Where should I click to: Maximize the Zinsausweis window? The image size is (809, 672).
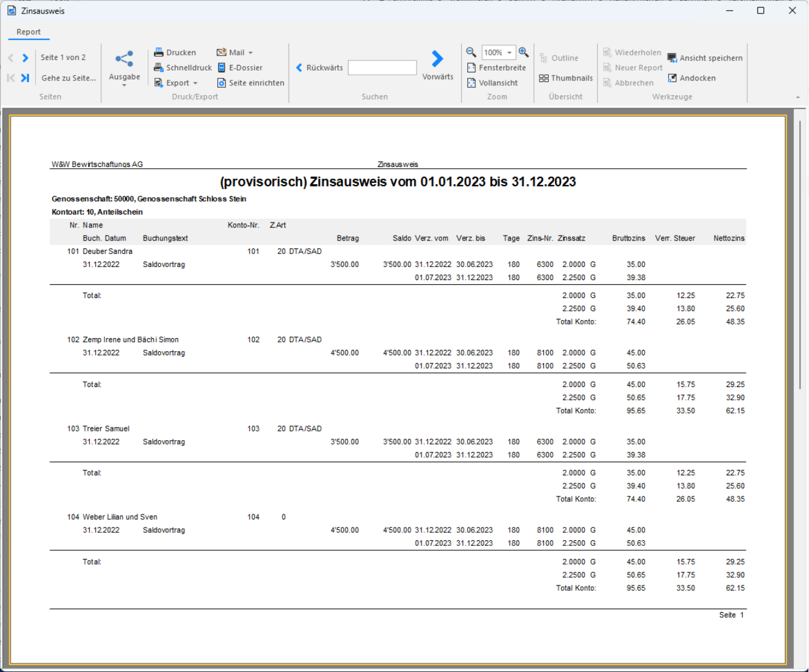[761, 11]
